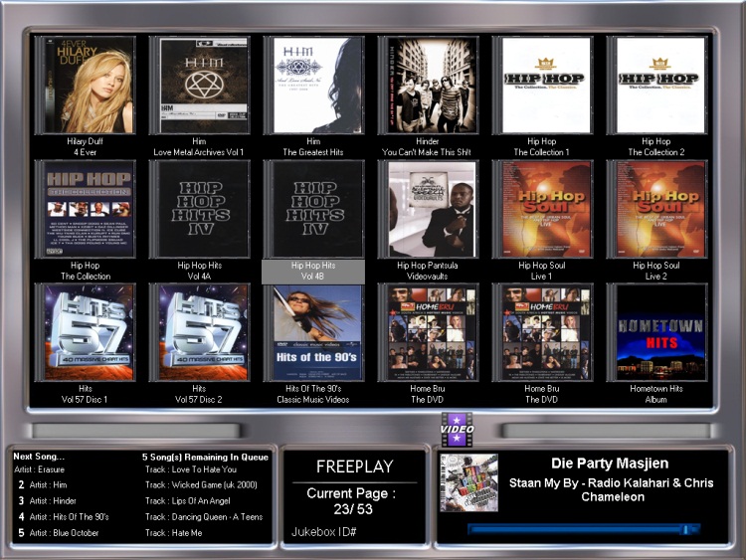Select Him Love Metal Archives Vol 1 cover
This screenshot has width=746, height=560.
pyautogui.click(x=199, y=86)
